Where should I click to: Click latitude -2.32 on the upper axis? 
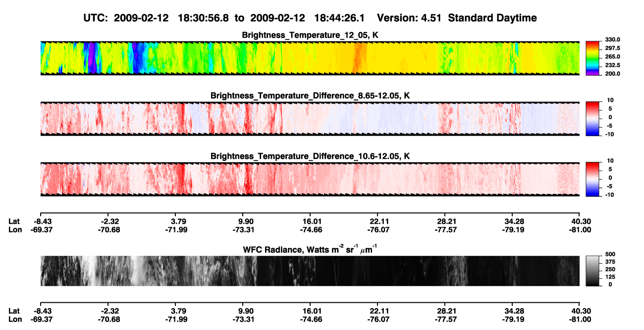click(109, 221)
